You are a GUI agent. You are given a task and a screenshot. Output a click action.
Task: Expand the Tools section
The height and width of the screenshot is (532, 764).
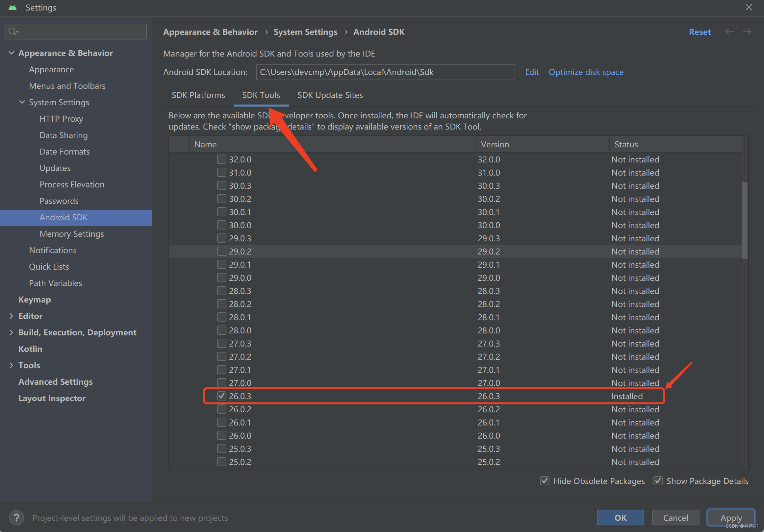(x=11, y=365)
